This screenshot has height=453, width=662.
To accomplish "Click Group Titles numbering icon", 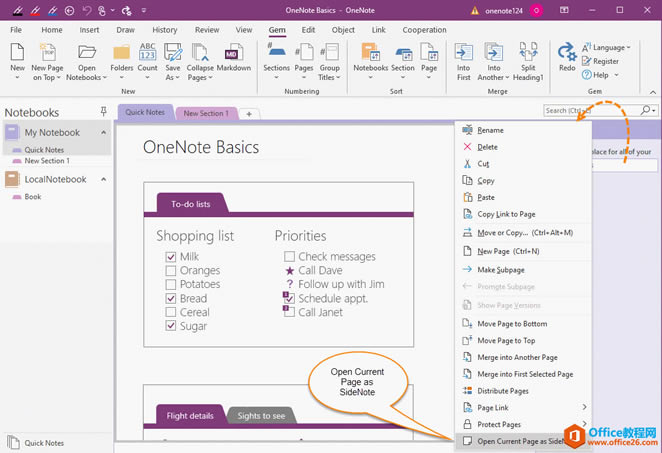I will point(329,58).
